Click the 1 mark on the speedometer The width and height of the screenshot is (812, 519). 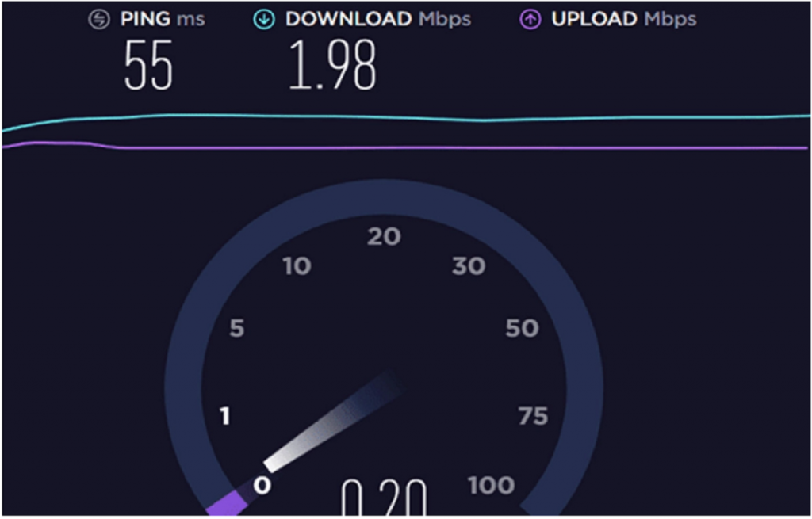coord(224,416)
